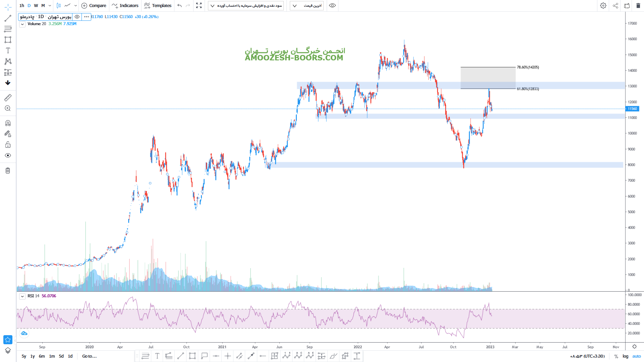Click the 11560 current price label
644x362 pixels.
tap(632, 109)
